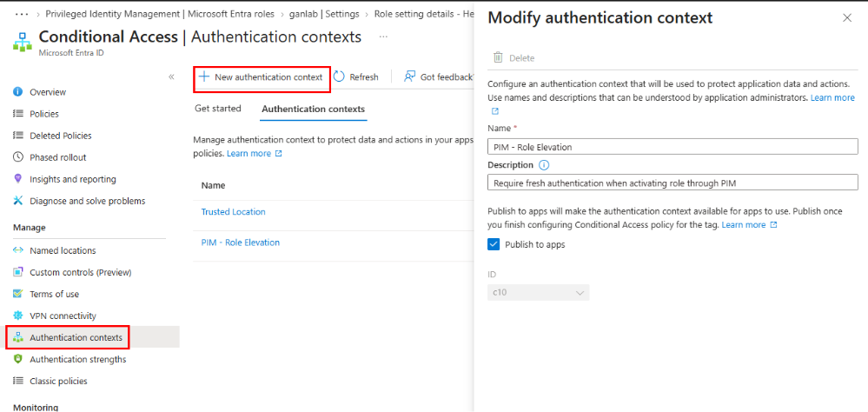This screenshot has height=412, width=868.
Task: Click the Description info tooltip icon
Action: pyautogui.click(x=544, y=165)
